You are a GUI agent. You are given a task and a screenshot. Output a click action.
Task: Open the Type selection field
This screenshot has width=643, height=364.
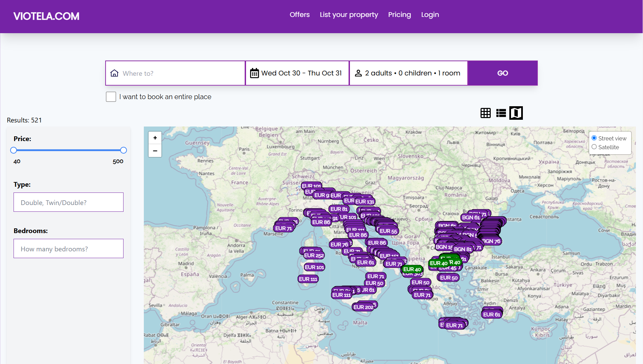coord(68,202)
